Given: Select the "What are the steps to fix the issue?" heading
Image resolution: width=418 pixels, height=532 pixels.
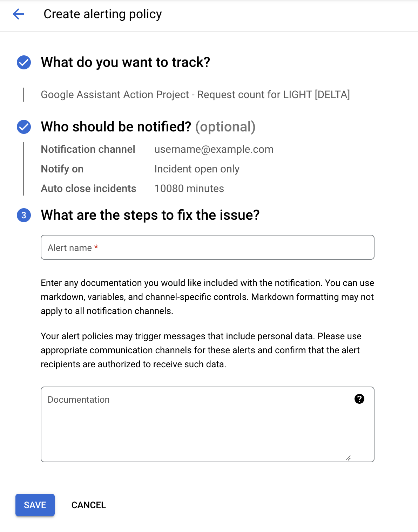Looking at the screenshot, I should tap(150, 215).
